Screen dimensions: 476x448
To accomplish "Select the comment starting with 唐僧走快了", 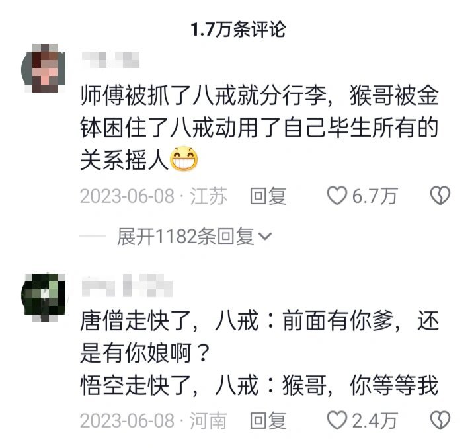I will point(260,353).
